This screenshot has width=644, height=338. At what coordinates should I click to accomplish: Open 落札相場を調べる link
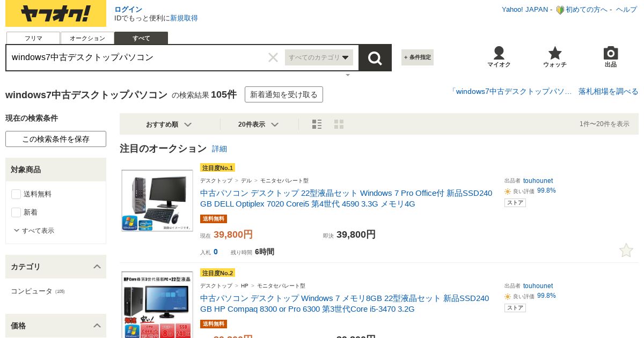(x=609, y=91)
